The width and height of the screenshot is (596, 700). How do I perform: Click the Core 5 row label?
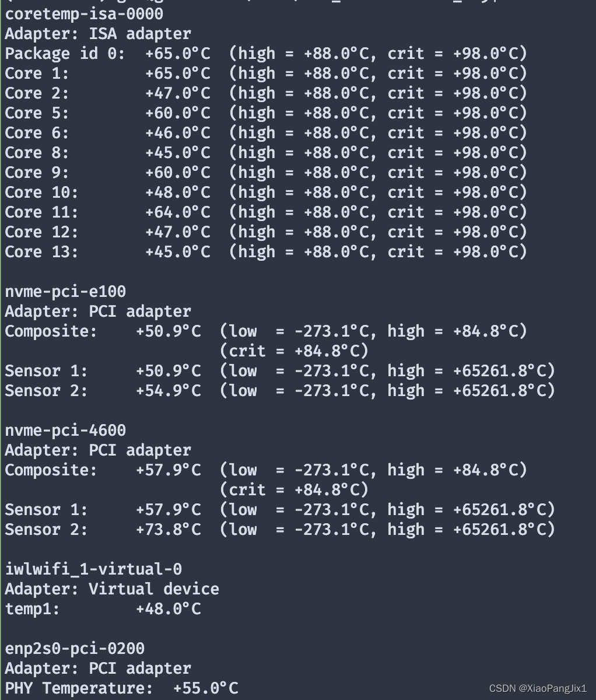pyautogui.click(x=37, y=113)
